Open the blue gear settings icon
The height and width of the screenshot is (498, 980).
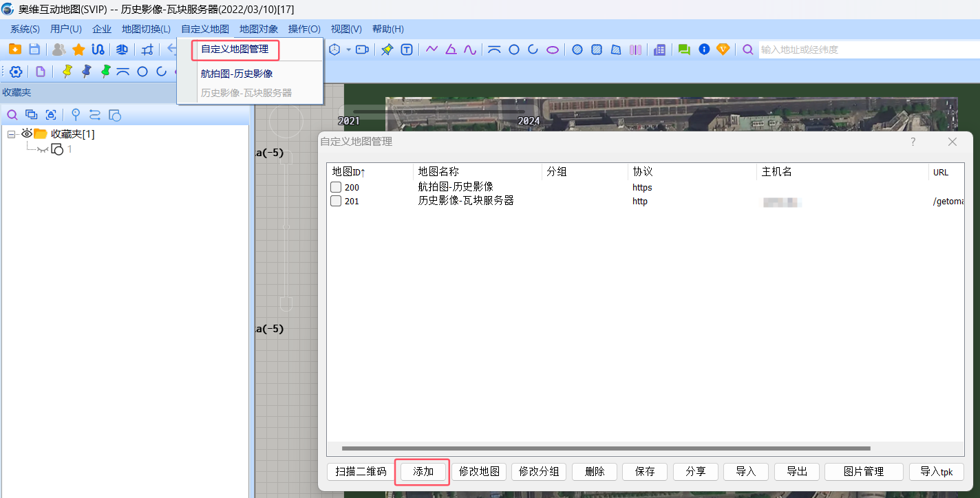16,72
